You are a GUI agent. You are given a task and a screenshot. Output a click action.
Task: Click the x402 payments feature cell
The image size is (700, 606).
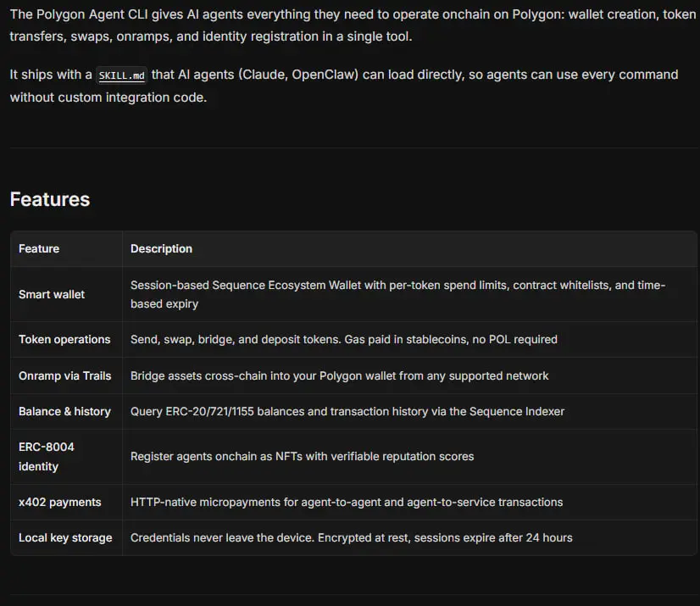59,502
